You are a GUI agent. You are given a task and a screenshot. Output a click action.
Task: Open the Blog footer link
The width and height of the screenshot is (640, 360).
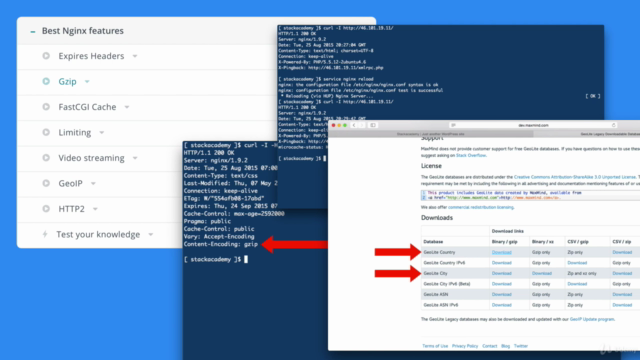pyautogui.click(x=505, y=346)
